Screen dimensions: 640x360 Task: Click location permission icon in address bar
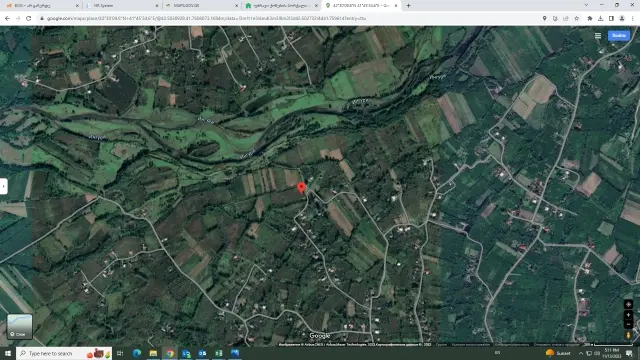[x=544, y=18]
